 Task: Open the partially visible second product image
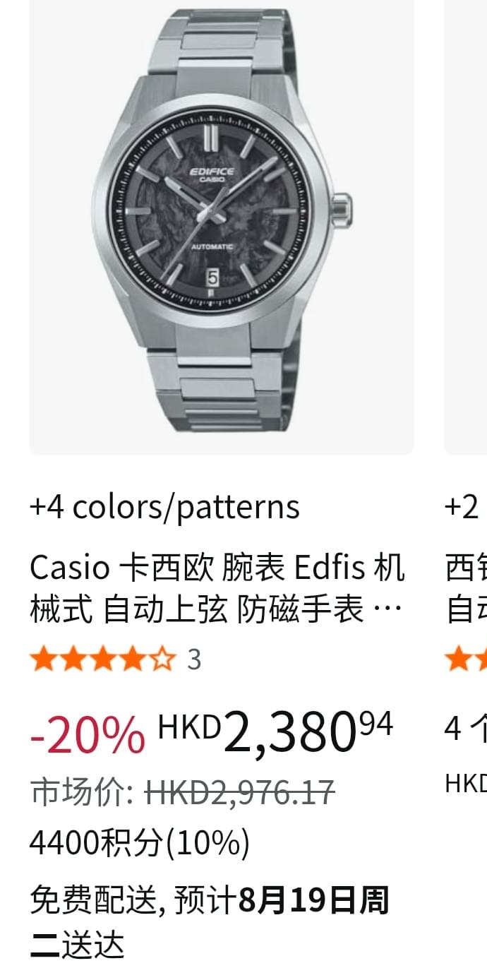tap(466, 226)
